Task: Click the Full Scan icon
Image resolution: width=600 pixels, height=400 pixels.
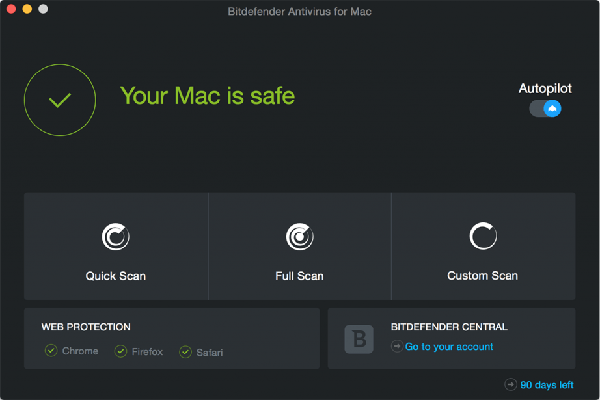Action: 299,236
